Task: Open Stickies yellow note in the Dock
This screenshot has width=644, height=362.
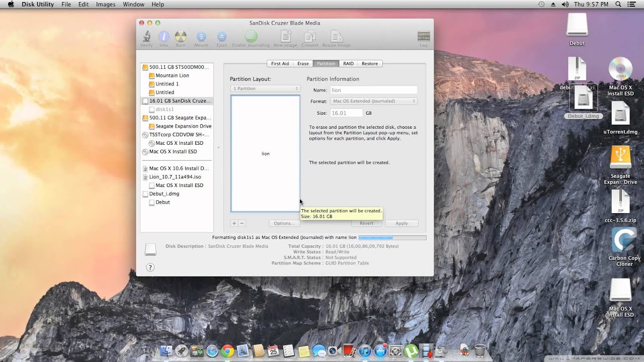Action: 304,350
